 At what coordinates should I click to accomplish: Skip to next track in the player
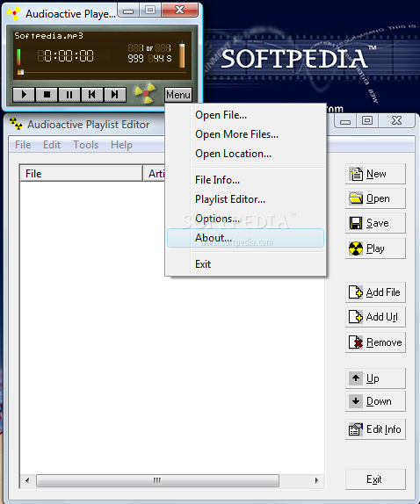pos(115,95)
